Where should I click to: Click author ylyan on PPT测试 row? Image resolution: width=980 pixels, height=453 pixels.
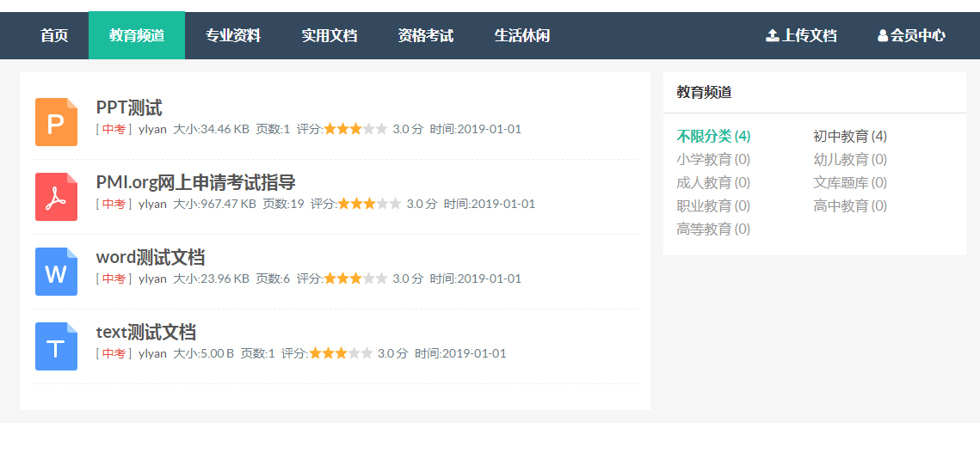point(152,129)
